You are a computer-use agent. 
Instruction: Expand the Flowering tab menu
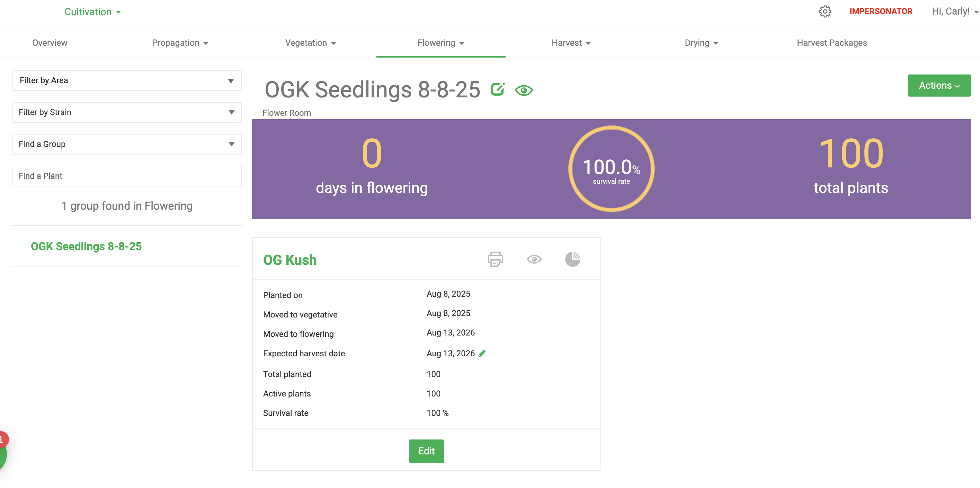pos(440,43)
